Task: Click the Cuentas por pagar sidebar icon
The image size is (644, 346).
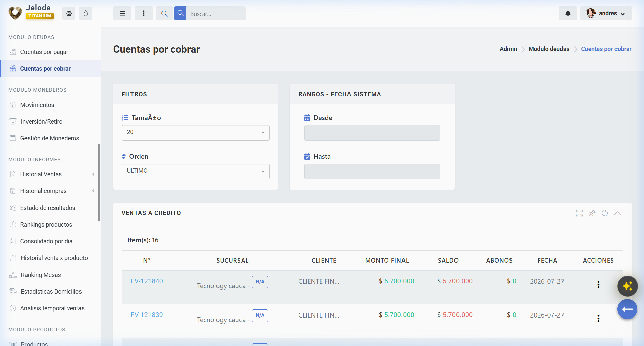Action: [13, 52]
